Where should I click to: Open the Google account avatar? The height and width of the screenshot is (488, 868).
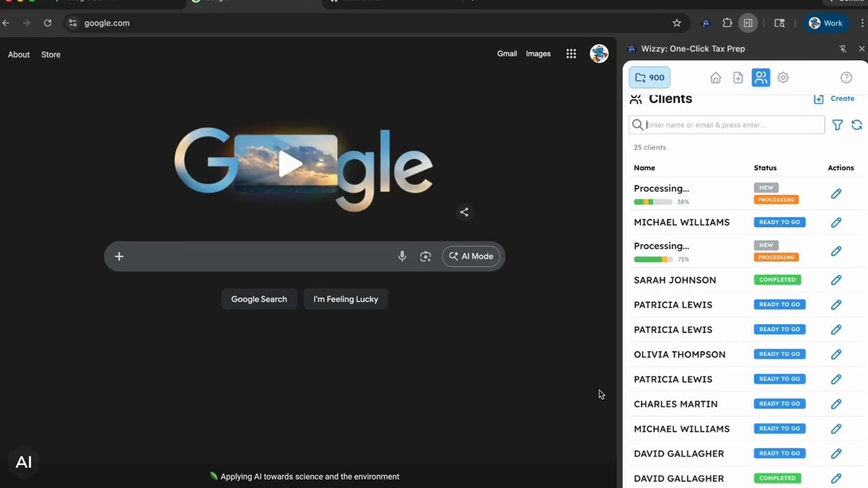599,54
